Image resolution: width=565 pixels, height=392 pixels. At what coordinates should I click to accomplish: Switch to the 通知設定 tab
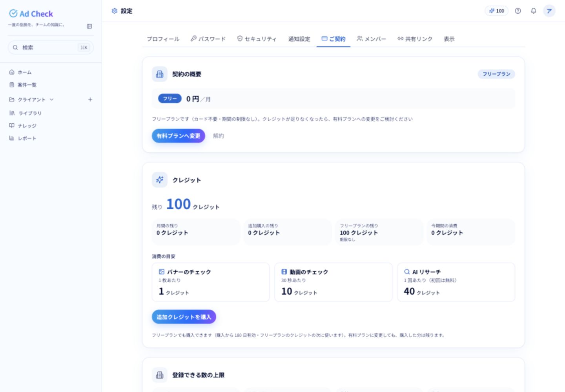(299, 39)
